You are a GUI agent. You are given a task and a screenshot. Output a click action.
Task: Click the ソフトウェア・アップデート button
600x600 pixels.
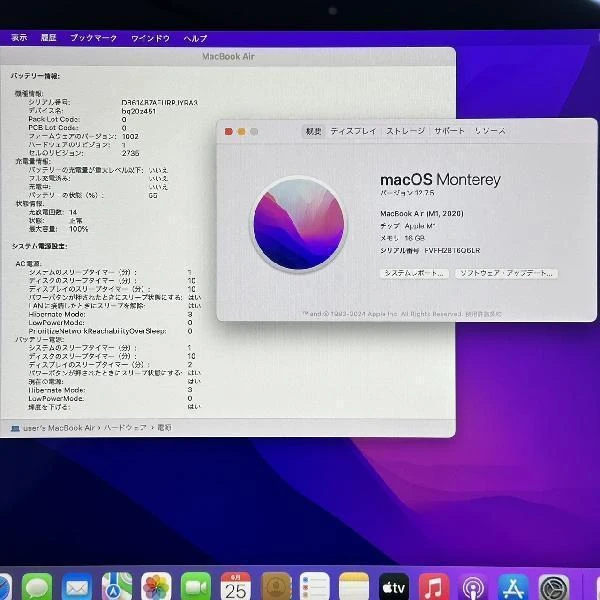click(x=506, y=273)
